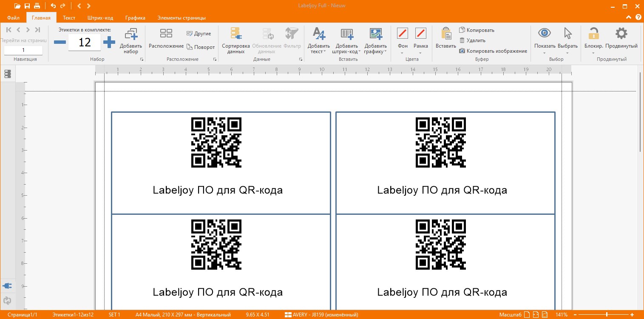
Task: Open help with the question mark icon
Action: pyautogui.click(x=638, y=17)
